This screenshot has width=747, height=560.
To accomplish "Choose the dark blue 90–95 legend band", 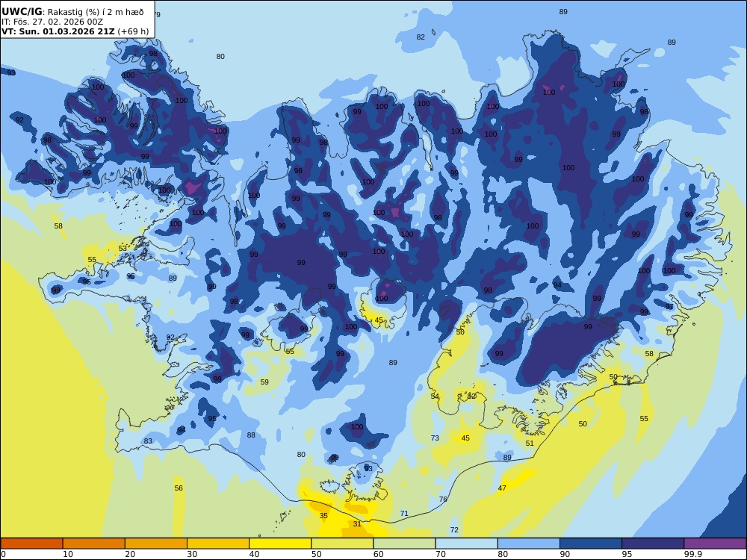I will click(591, 544).
